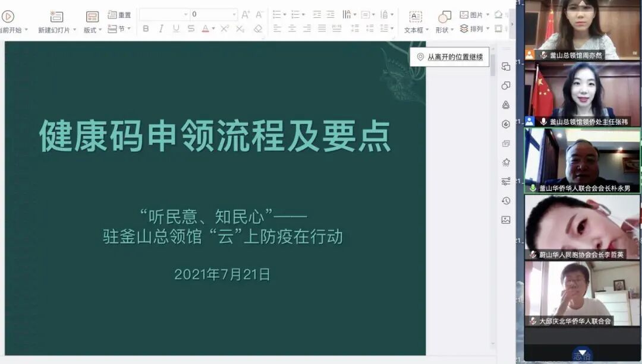
Task: Apply bulleted list
Action: click(277, 15)
